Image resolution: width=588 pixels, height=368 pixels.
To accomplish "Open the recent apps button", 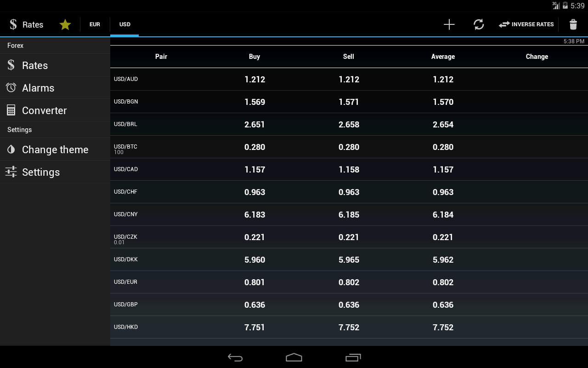I will 353,357.
